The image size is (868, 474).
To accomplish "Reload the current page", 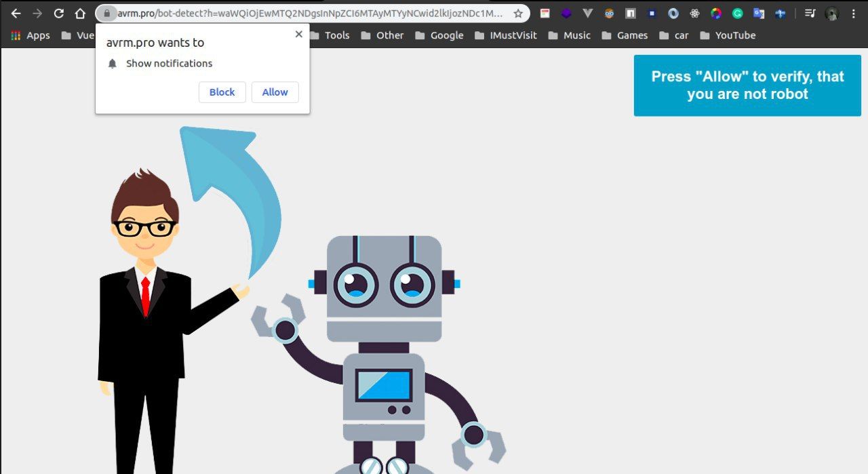I will 58,13.
